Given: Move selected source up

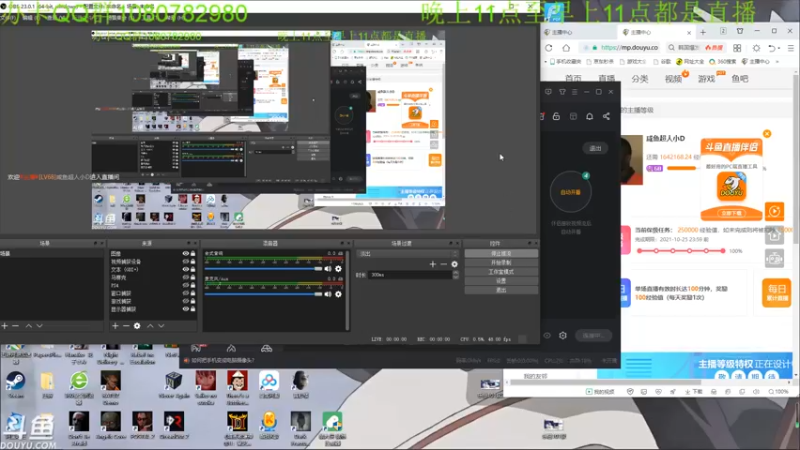Looking at the screenshot, I should pos(150,326).
